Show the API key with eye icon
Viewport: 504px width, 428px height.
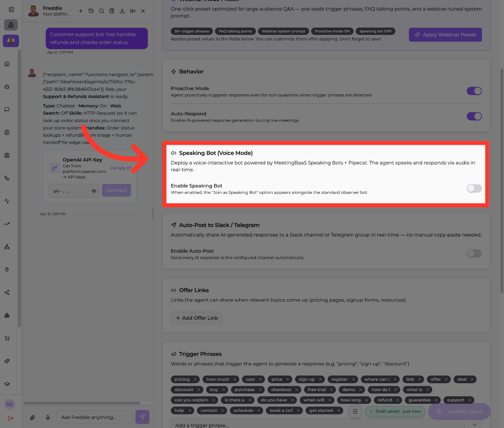point(94,191)
